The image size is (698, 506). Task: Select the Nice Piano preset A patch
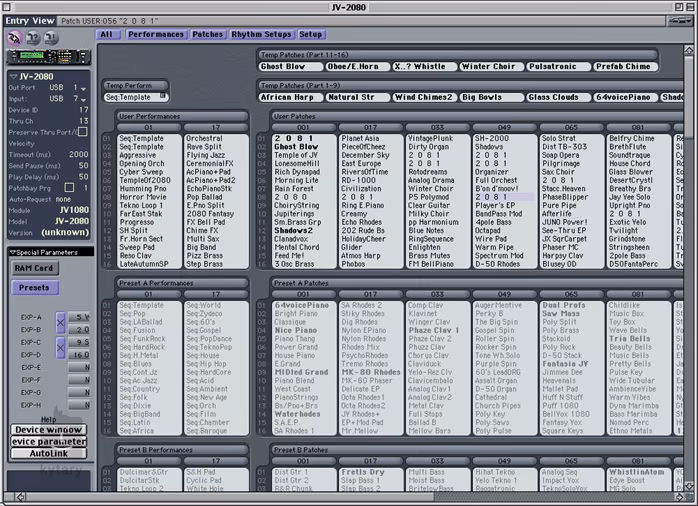tap(296, 330)
